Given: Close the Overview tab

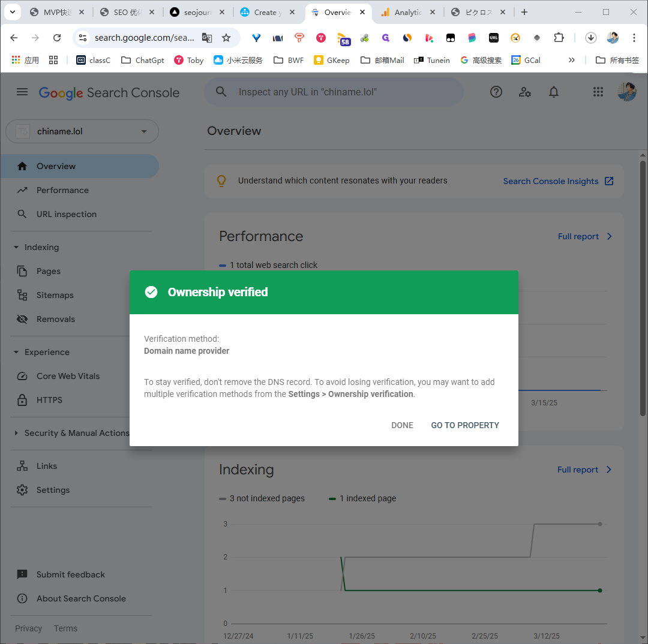Looking at the screenshot, I should pyautogui.click(x=362, y=13).
